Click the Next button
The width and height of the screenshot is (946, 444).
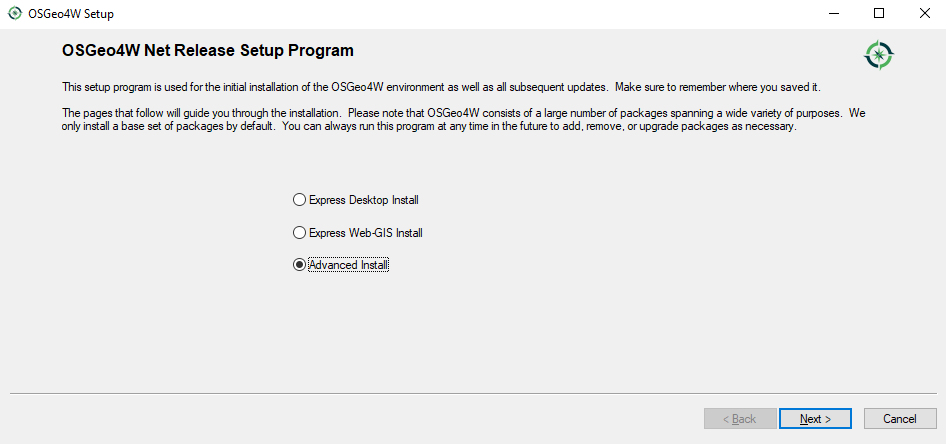point(815,419)
